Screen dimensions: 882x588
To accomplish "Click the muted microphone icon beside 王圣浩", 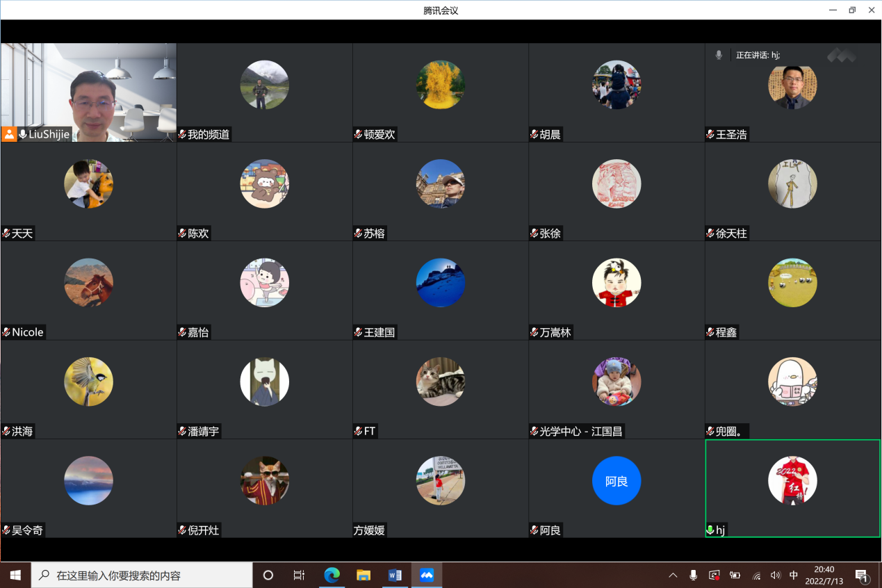I will 710,135.
